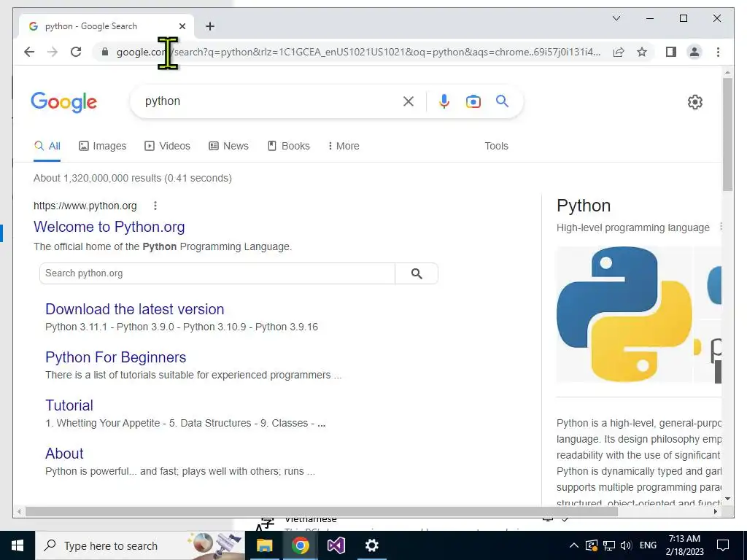Switch to Videos results tab

point(167,146)
